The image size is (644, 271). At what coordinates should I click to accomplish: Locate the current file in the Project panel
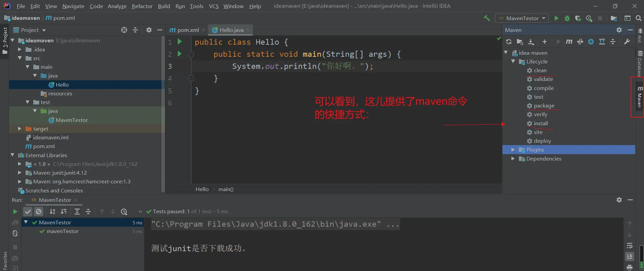pyautogui.click(x=124, y=30)
